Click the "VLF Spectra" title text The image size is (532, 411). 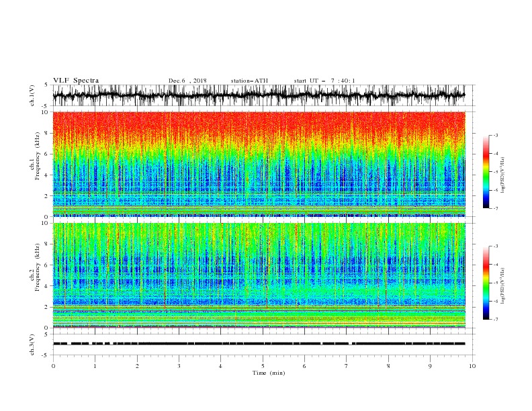(76, 81)
